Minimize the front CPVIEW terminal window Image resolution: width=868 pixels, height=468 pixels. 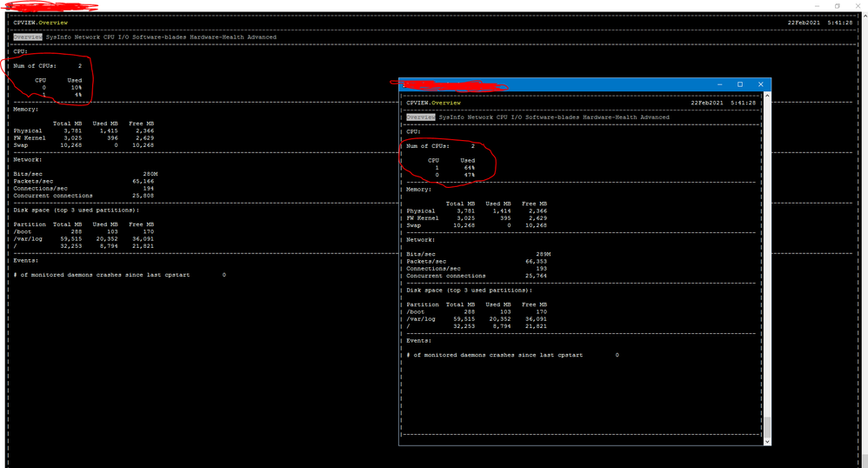click(x=720, y=84)
